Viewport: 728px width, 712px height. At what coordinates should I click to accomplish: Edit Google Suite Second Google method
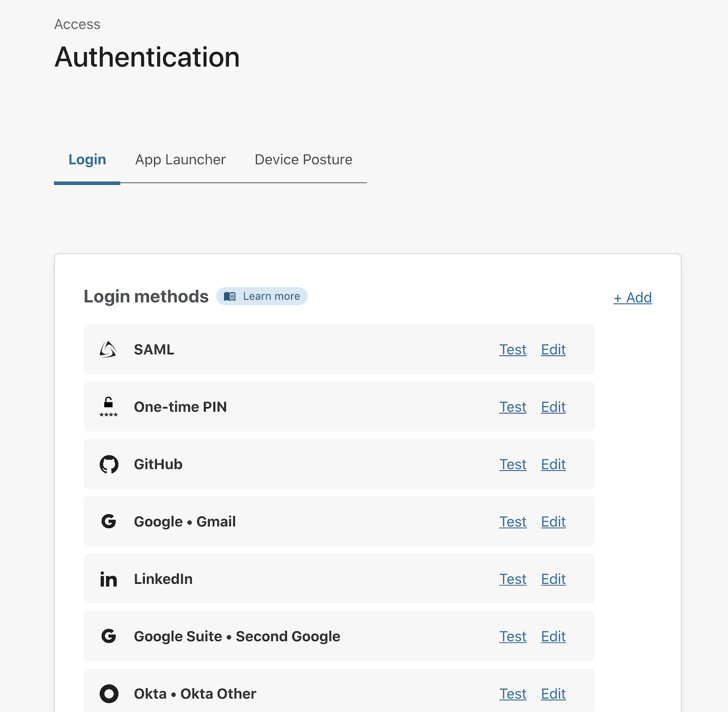point(553,637)
